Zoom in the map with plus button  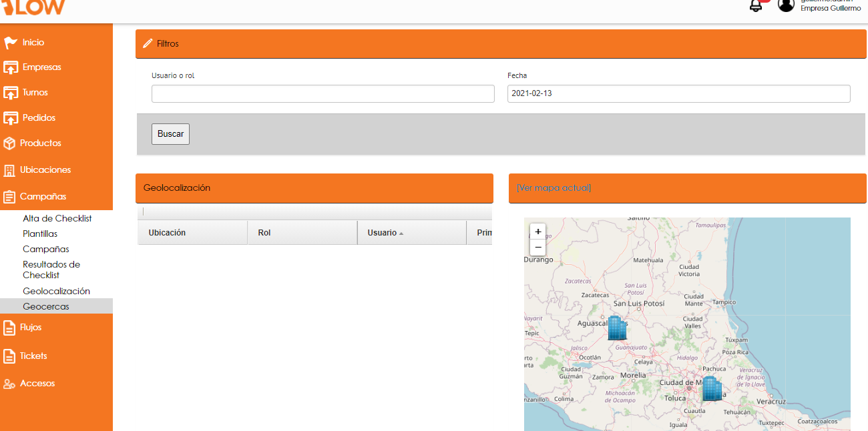(538, 232)
